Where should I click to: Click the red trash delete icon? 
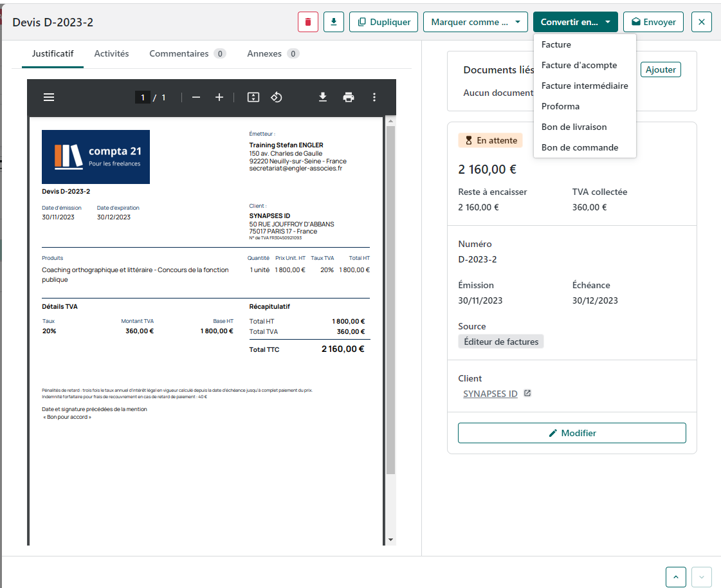coord(307,22)
